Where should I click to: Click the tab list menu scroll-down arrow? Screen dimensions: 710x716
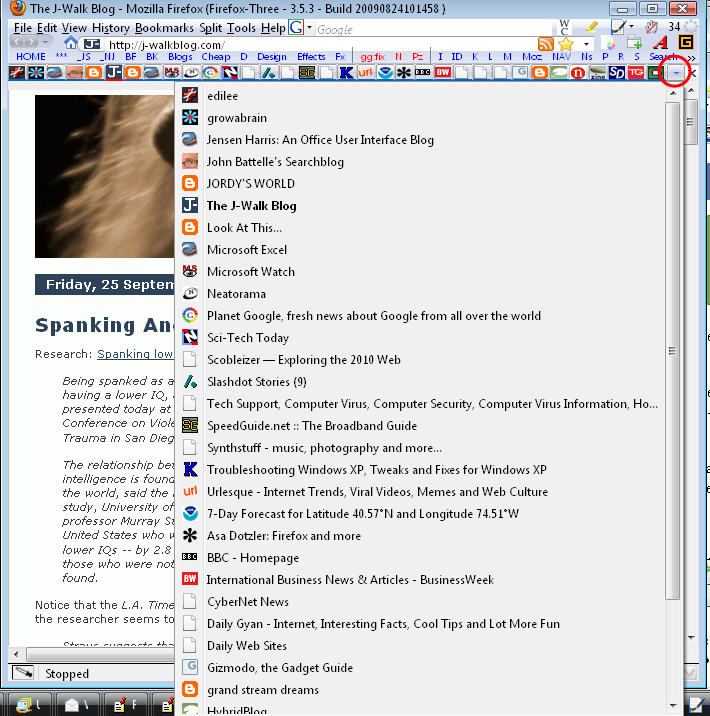pos(673,705)
